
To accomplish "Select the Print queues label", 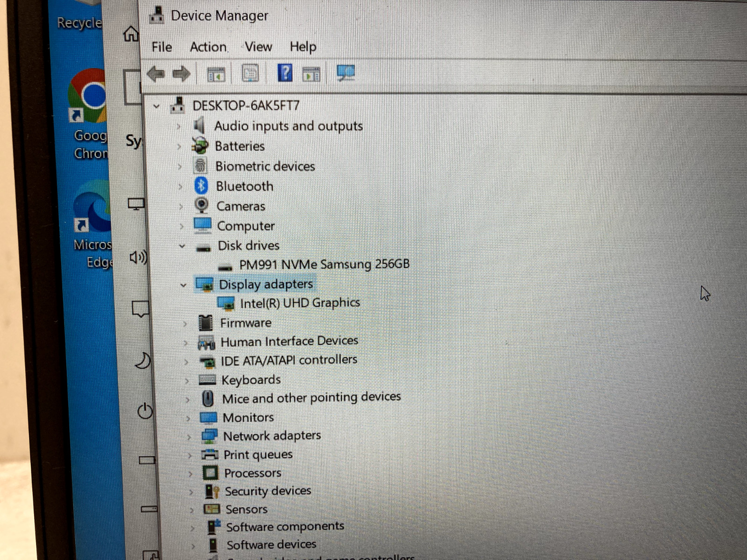I will [x=258, y=455].
